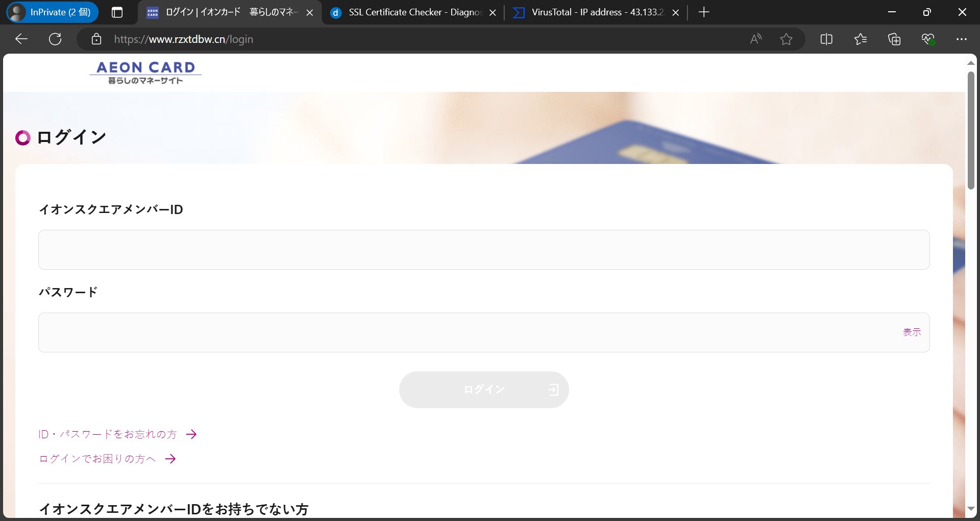Close the AEON card login tab
The height and width of the screenshot is (521, 980).
[x=310, y=13]
